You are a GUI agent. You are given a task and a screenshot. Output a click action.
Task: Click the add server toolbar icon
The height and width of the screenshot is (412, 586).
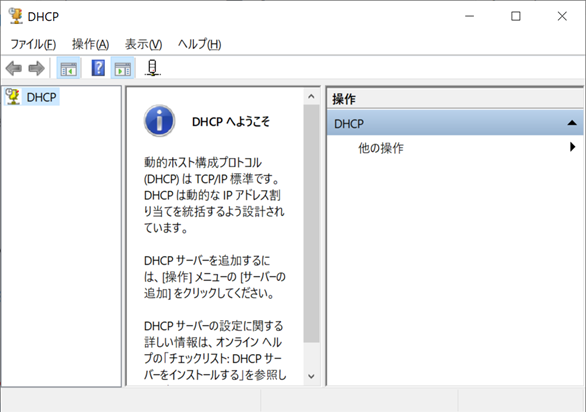coord(152,68)
